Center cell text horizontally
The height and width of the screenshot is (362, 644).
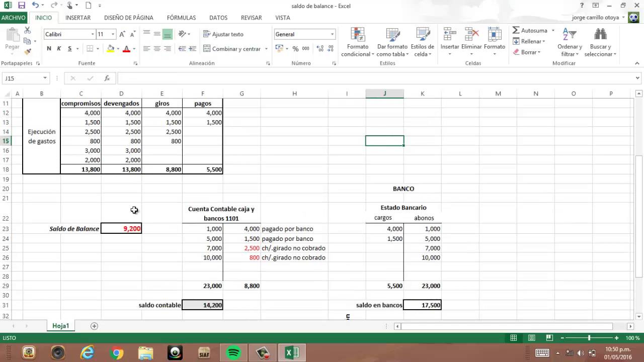coord(157,49)
